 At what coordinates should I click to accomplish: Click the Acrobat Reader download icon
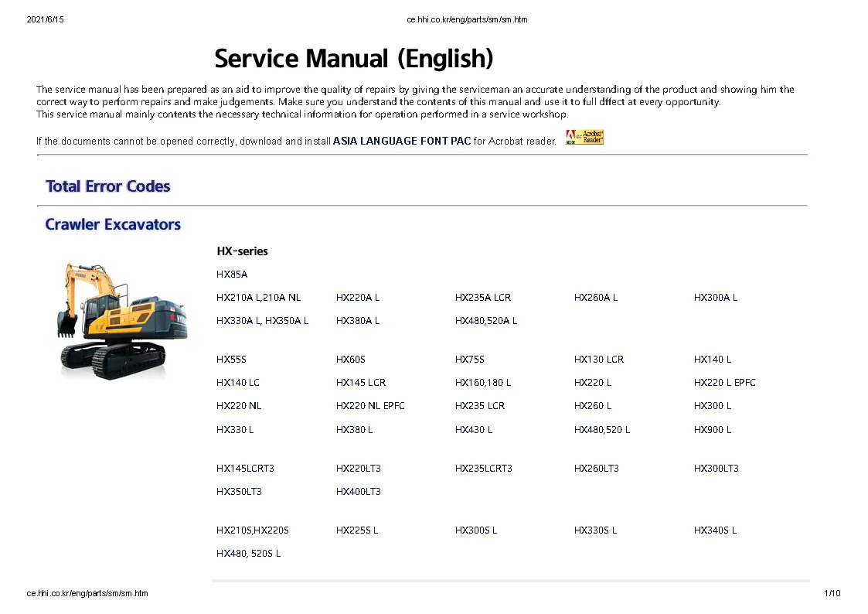pos(584,138)
